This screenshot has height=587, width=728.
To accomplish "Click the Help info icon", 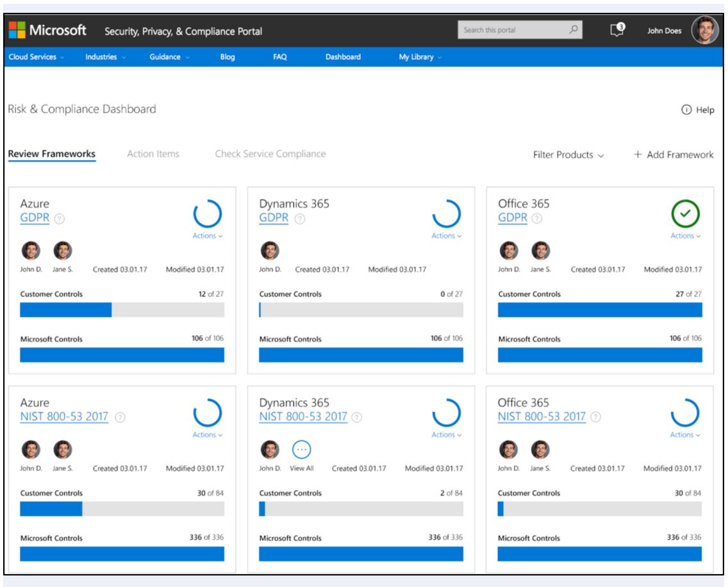I will [686, 110].
